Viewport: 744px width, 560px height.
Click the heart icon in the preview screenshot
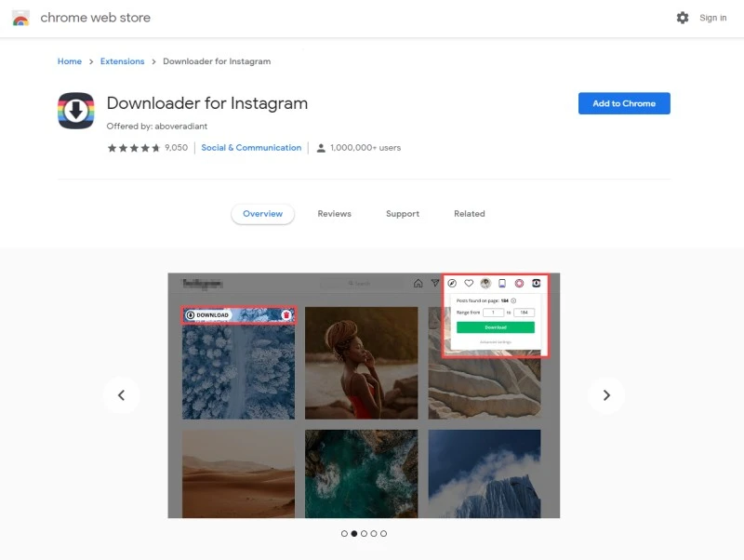[x=469, y=283]
